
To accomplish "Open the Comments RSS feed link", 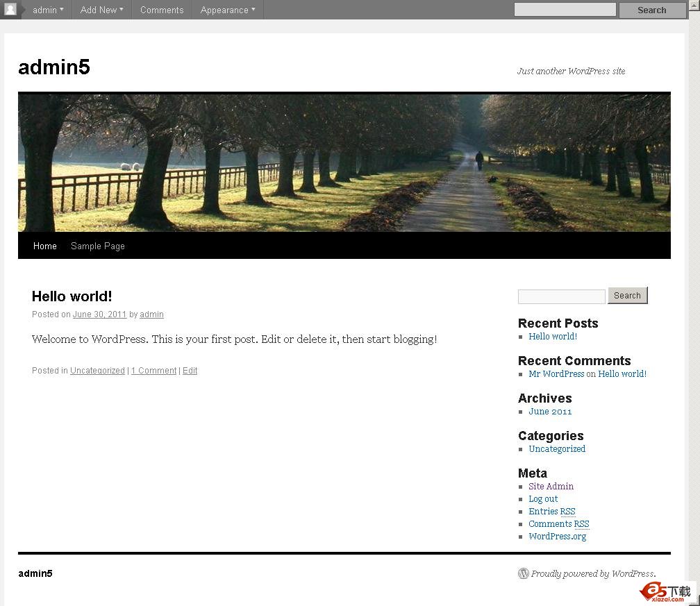I will (x=559, y=524).
